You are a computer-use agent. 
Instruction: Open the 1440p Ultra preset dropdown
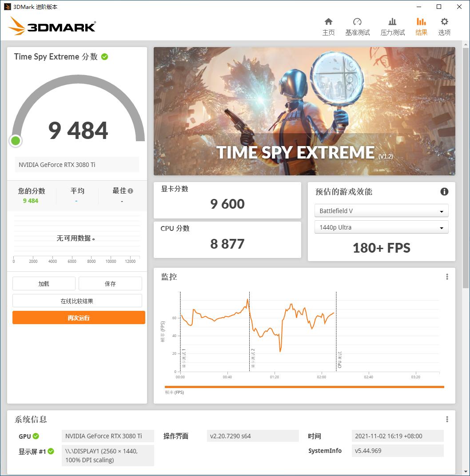pyautogui.click(x=381, y=227)
